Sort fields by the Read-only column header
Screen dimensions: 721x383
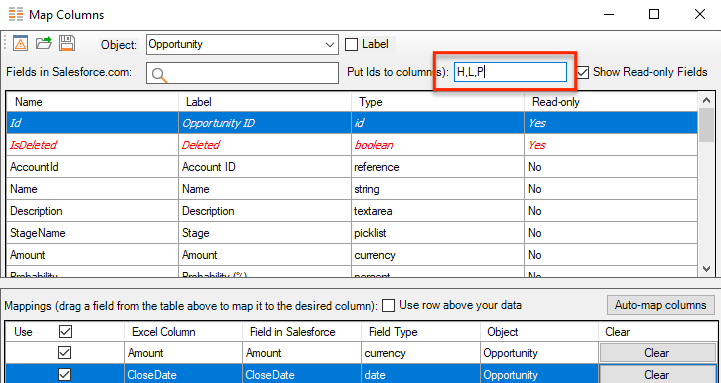(611, 102)
